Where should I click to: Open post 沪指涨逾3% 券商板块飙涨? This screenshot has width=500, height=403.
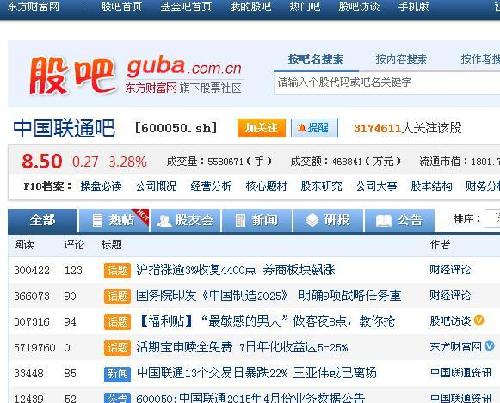tap(236, 270)
